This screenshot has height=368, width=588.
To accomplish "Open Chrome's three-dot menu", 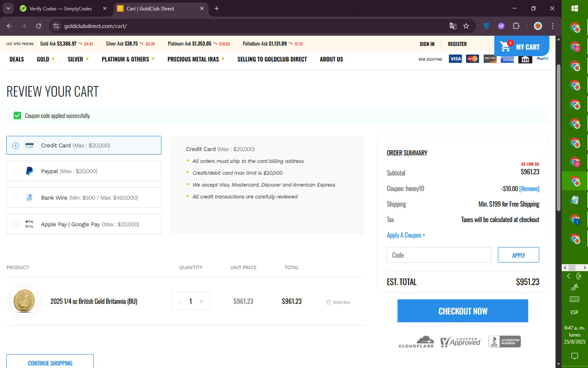I will [x=553, y=26].
